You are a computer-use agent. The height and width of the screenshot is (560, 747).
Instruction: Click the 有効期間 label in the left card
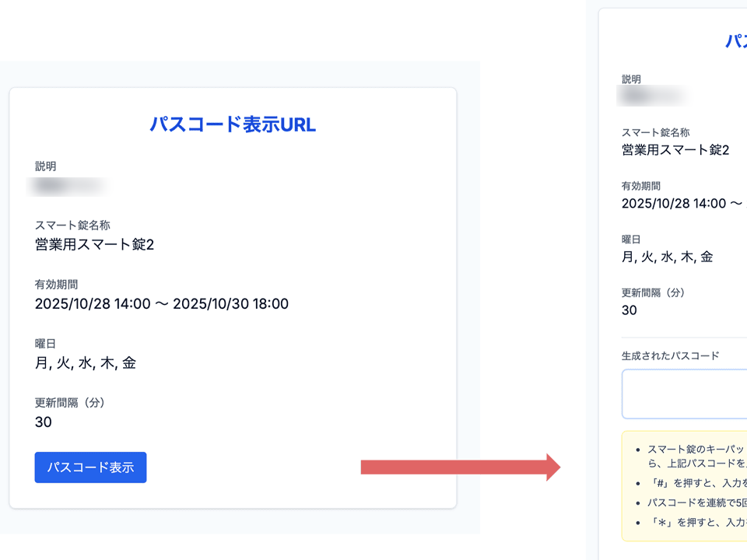[57, 285]
